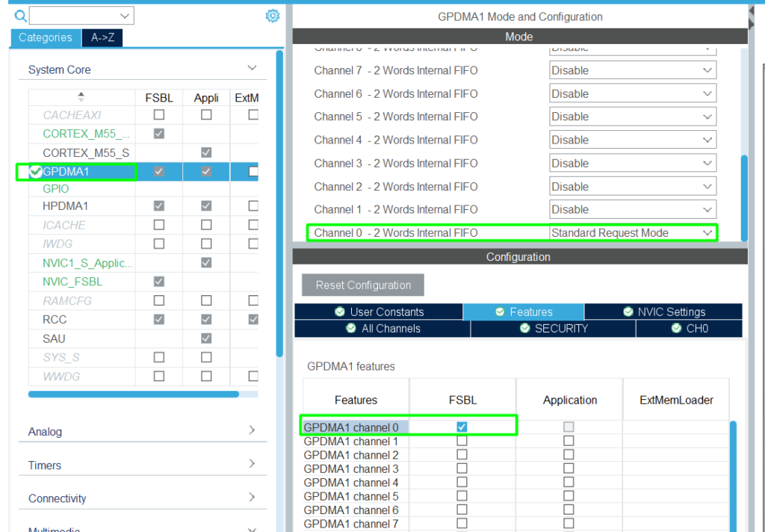Click the checkmark icon on User Constants tab

340,312
